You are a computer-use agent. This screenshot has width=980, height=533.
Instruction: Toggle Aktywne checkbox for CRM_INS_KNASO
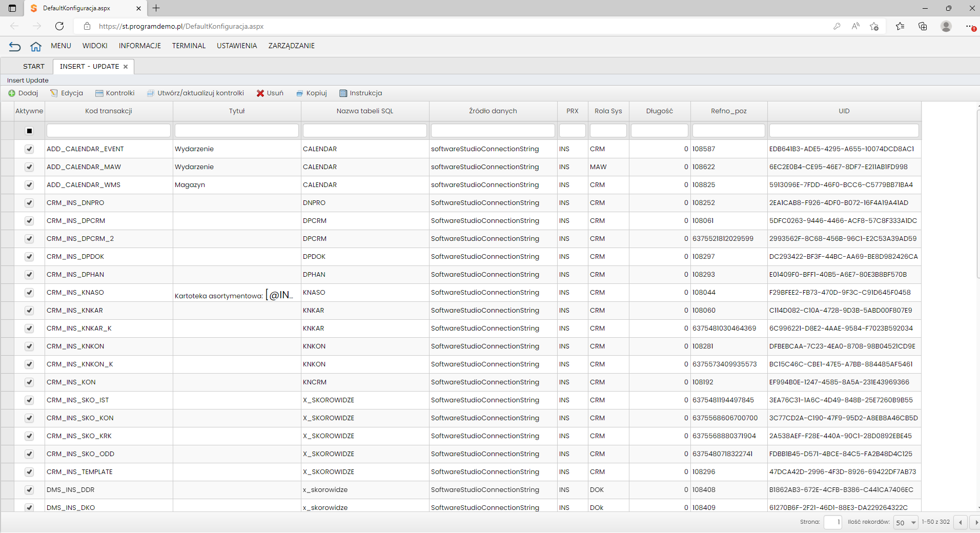click(29, 293)
